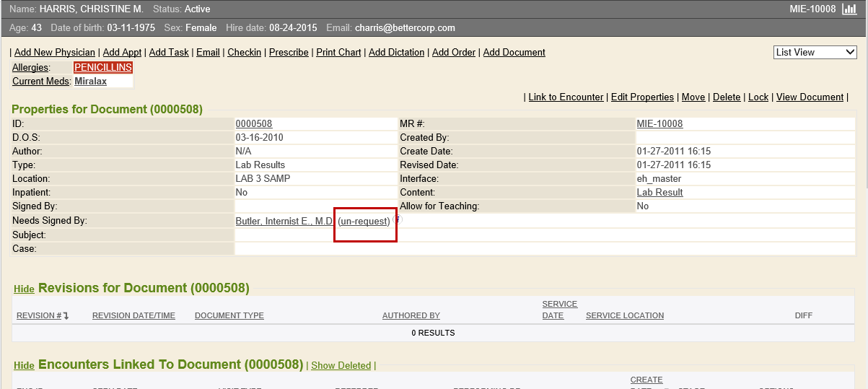
Task: Sort by Authored By column header
Action: 411,315
